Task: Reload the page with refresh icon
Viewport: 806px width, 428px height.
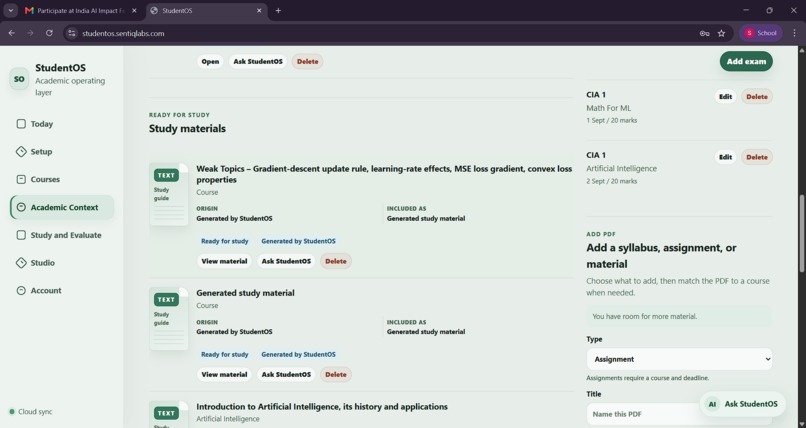Action: point(49,33)
